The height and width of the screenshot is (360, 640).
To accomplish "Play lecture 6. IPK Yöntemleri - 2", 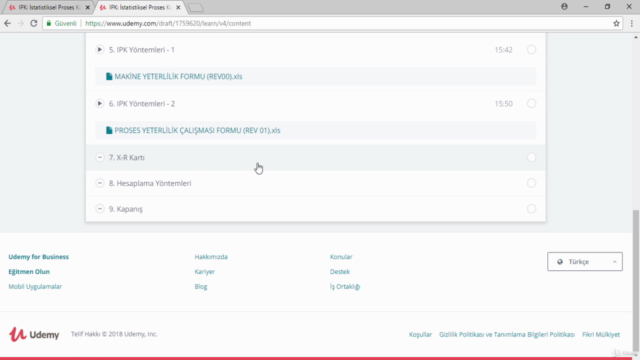I will pos(100,104).
